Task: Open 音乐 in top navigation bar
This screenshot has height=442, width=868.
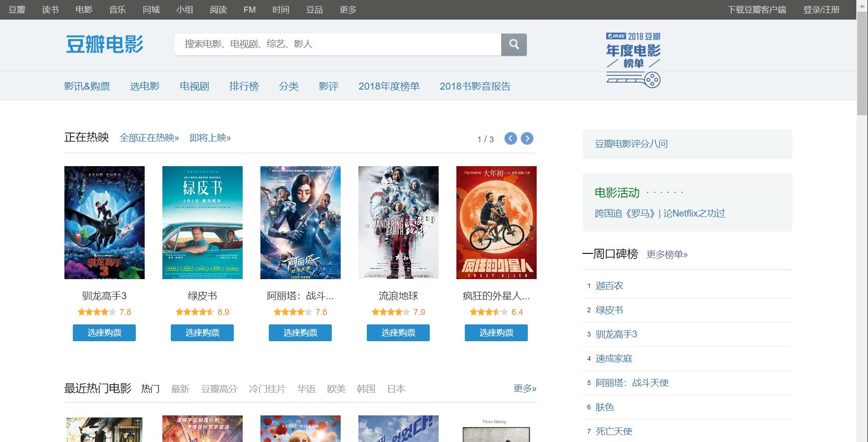Action: (118, 10)
